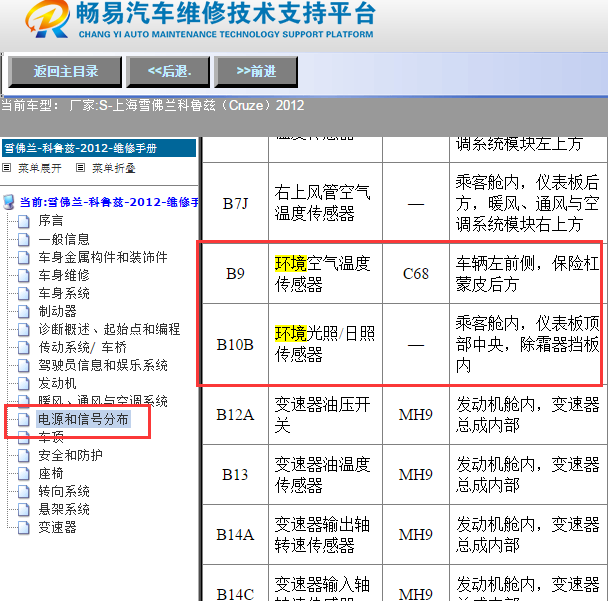
Task: Open the 序言 tree item
Action: tap(50, 221)
